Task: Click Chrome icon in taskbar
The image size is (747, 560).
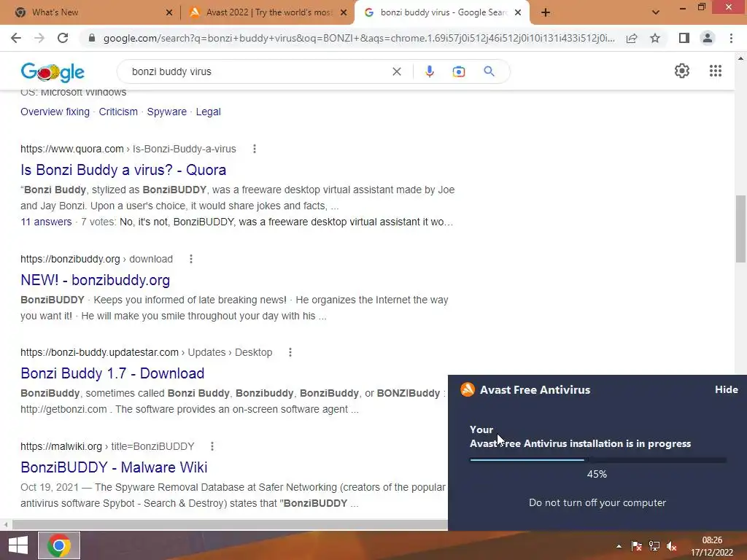Action: pyautogui.click(x=59, y=545)
